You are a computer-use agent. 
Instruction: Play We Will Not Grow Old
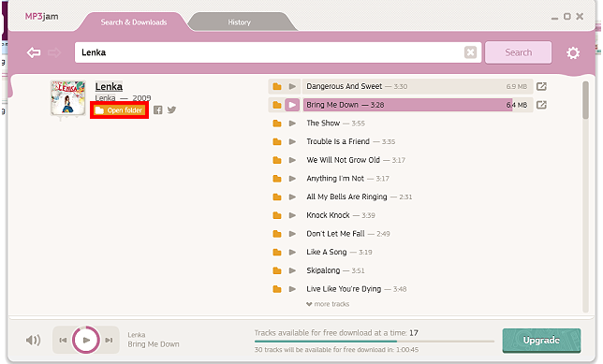[292, 160]
